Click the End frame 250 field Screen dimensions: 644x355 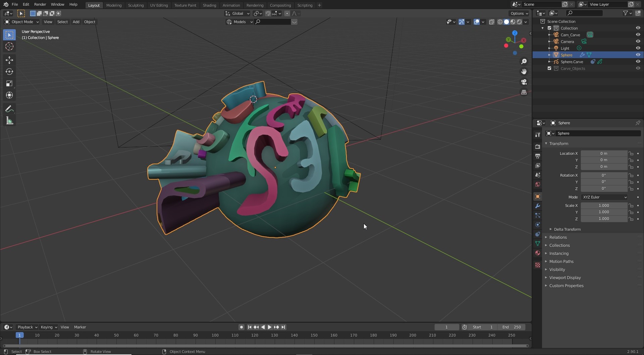coord(512,327)
